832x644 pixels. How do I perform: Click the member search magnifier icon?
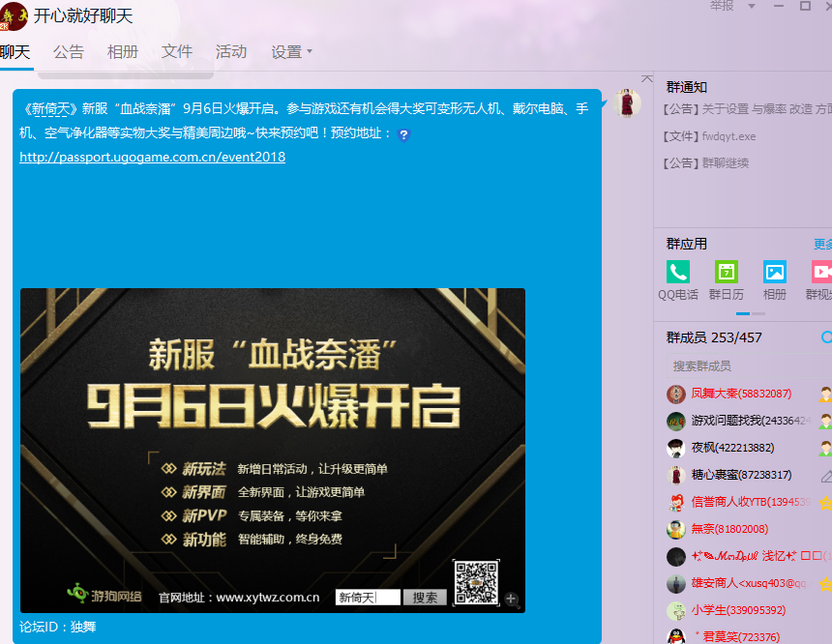click(826, 337)
